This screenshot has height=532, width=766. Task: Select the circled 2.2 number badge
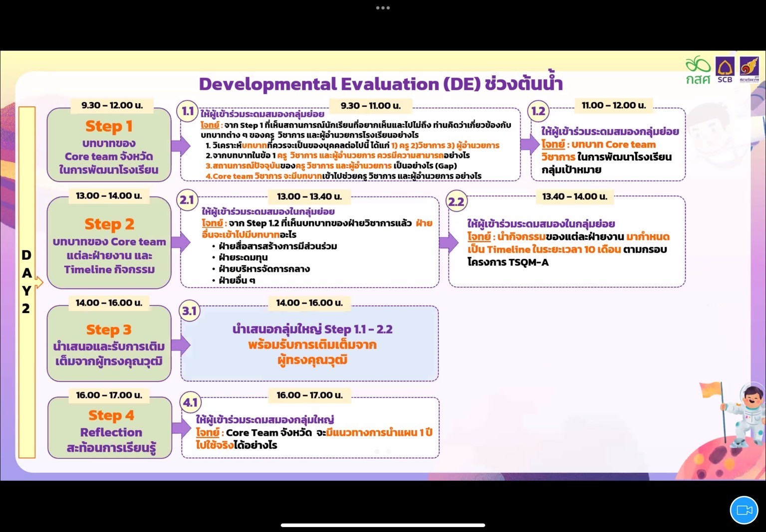(456, 201)
